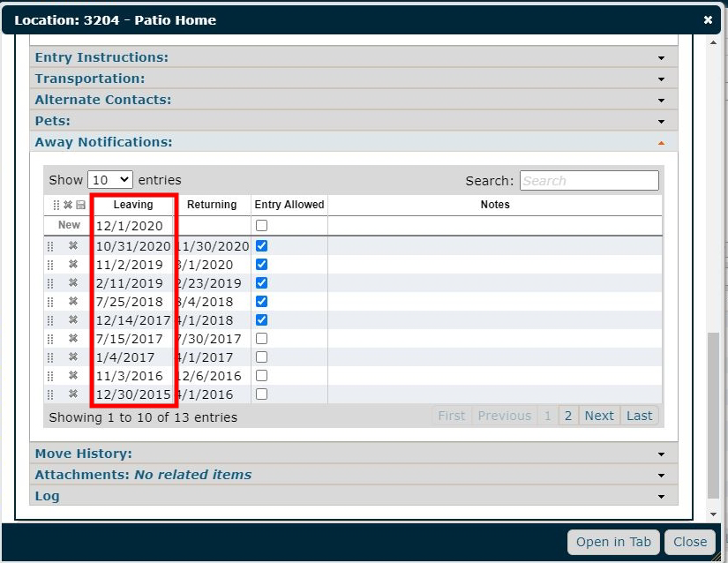Delete the 2/11/2019 away notification row
Viewport: 728px width, 563px height.
click(73, 282)
